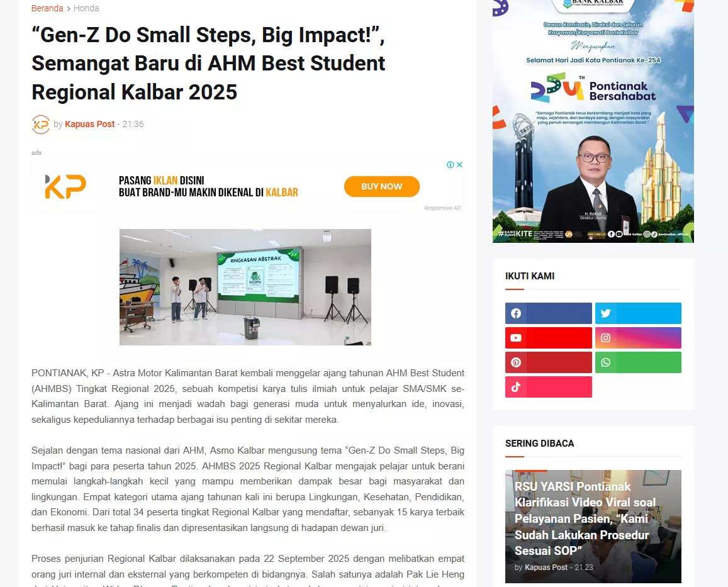Click the breadcrumb chevron separator
Image resolution: width=728 pixels, height=587 pixels.
[x=68, y=8]
